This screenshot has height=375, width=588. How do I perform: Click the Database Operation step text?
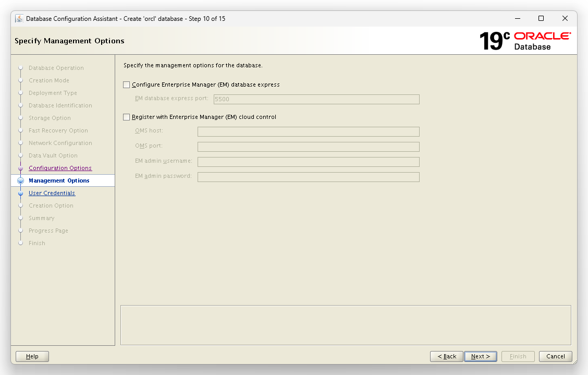coord(56,68)
